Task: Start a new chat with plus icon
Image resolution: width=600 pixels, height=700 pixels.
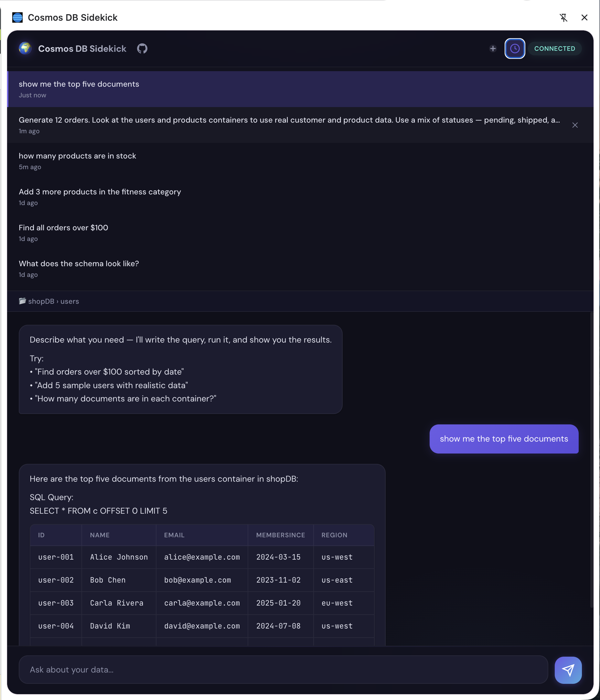Action: (493, 49)
